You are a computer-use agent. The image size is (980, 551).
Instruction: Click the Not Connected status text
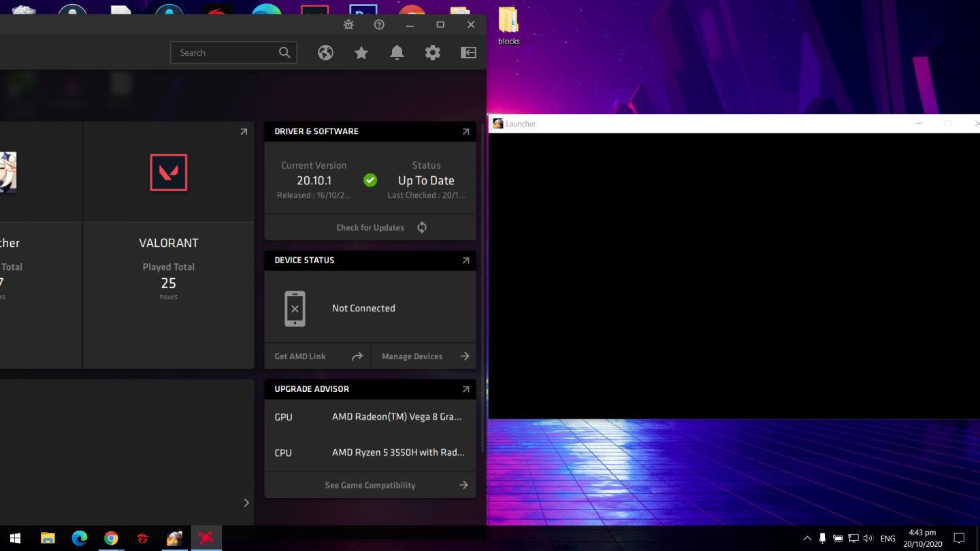363,308
